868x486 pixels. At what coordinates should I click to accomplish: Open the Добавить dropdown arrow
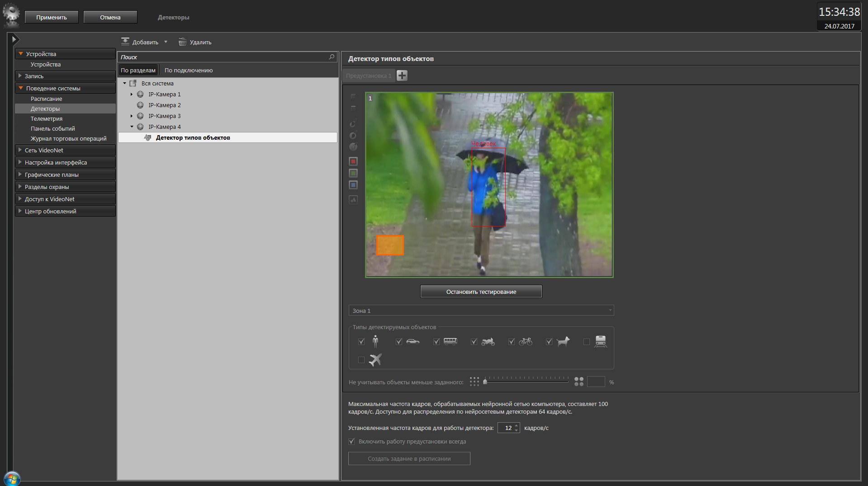point(166,42)
